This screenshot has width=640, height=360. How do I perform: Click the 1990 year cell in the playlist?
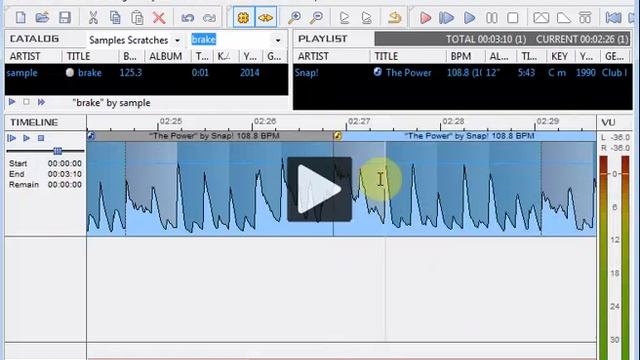click(585, 73)
